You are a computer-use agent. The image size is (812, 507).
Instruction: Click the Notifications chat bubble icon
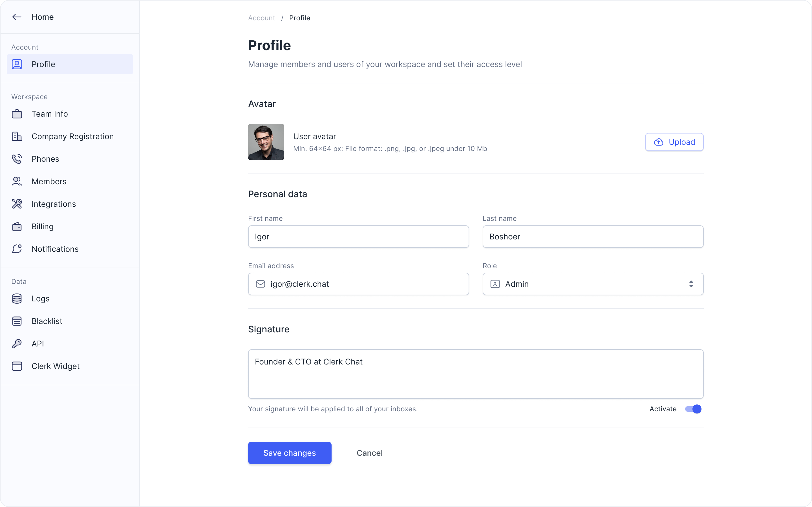click(17, 249)
